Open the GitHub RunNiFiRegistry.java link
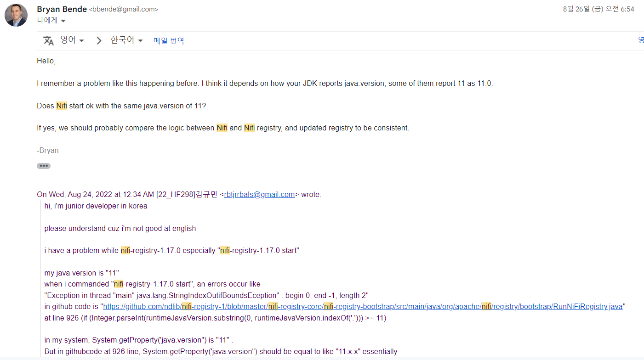The image size is (644, 360). pyautogui.click(x=363, y=307)
